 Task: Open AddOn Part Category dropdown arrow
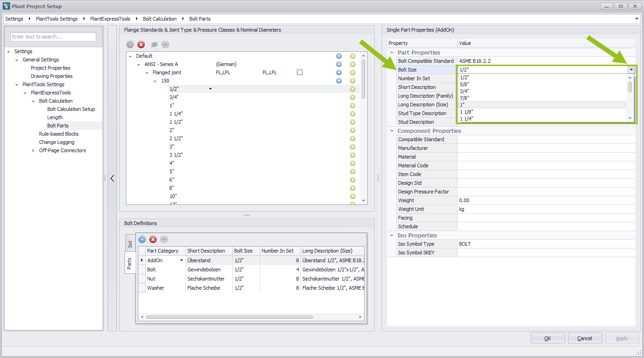[x=182, y=260]
